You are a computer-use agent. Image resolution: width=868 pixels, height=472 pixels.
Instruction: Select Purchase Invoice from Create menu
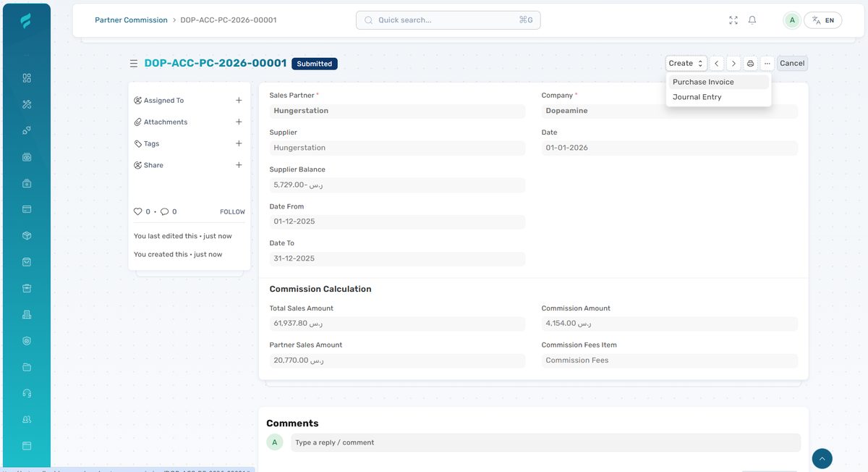703,82
